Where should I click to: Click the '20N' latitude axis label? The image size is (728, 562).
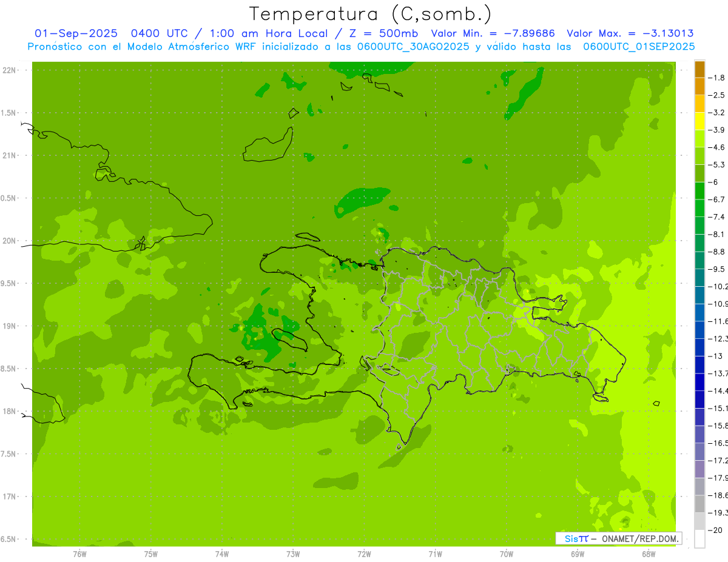point(10,241)
